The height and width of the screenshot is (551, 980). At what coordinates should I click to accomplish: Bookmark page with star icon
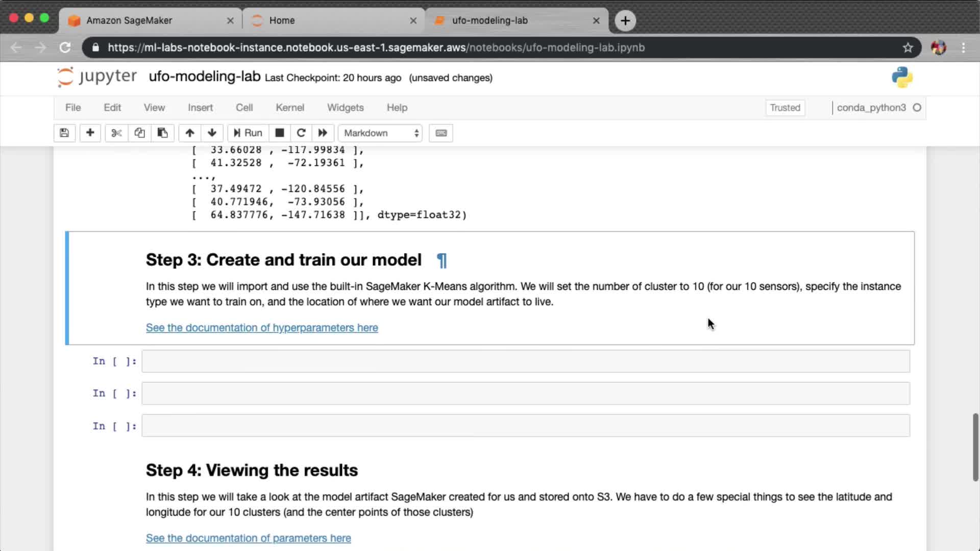pyautogui.click(x=908, y=47)
